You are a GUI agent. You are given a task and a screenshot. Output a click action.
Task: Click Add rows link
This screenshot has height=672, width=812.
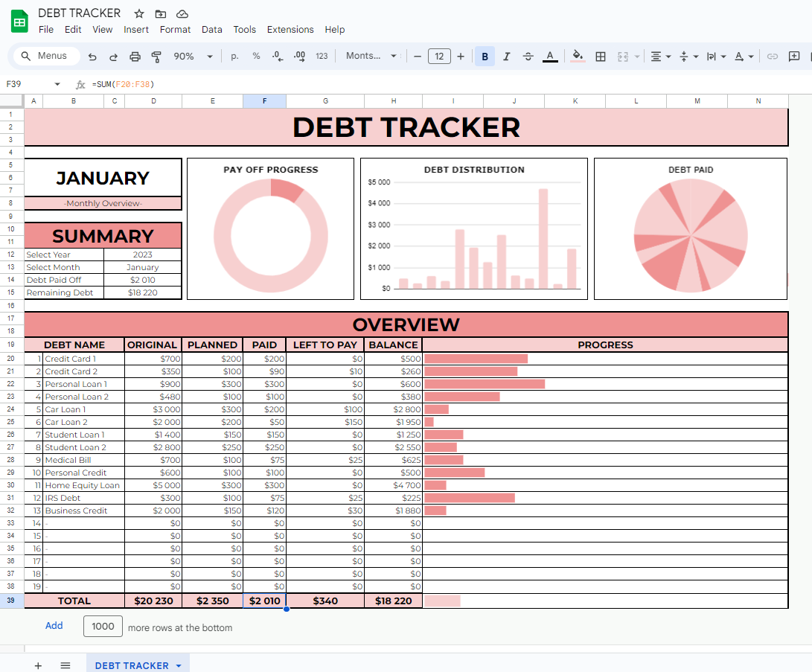click(x=54, y=625)
